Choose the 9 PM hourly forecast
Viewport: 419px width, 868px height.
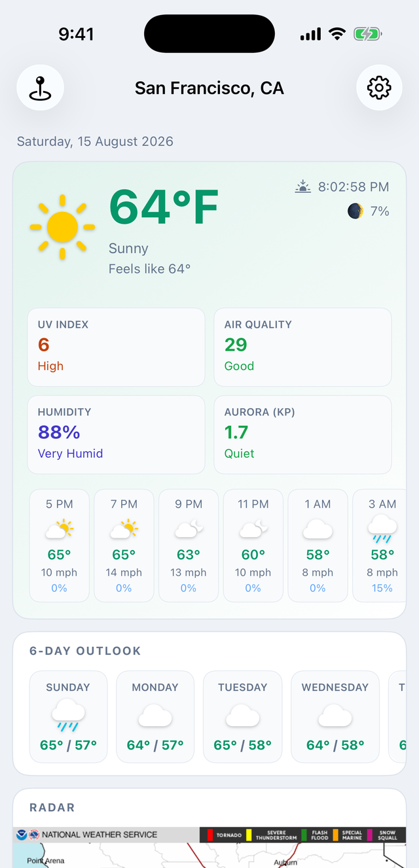click(x=189, y=546)
